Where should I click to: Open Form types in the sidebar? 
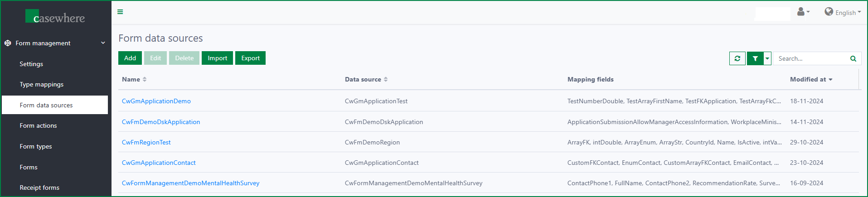[36, 146]
